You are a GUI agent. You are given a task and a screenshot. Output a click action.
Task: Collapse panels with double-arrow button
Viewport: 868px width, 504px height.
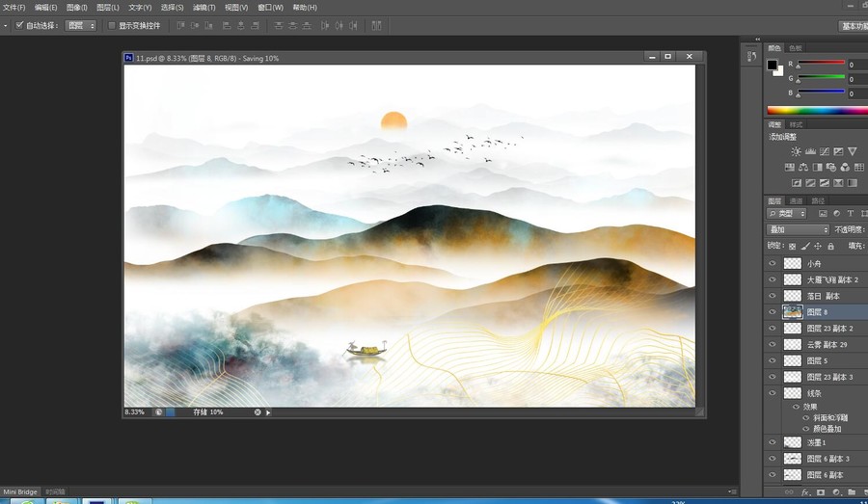(x=758, y=40)
